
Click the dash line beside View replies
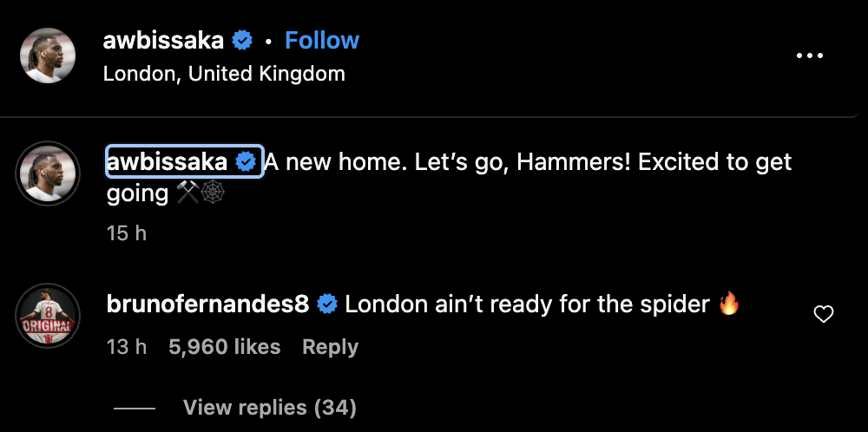point(134,409)
